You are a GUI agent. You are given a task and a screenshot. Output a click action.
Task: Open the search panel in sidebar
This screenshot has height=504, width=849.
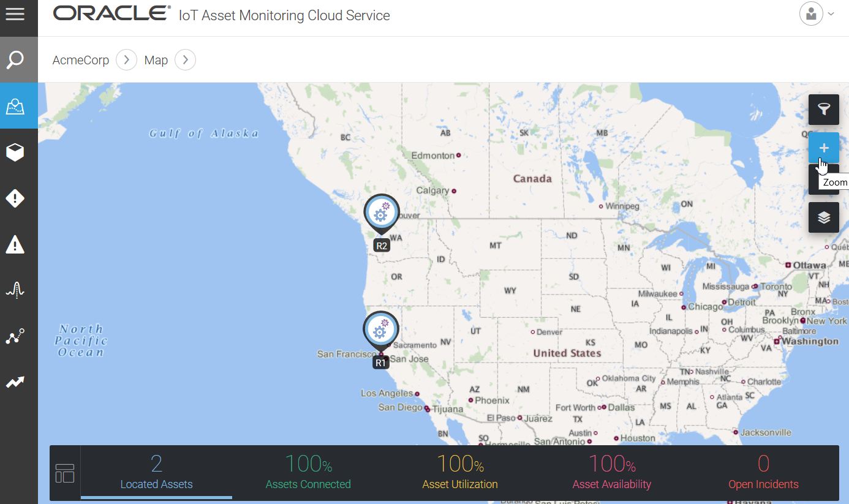[x=15, y=60]
